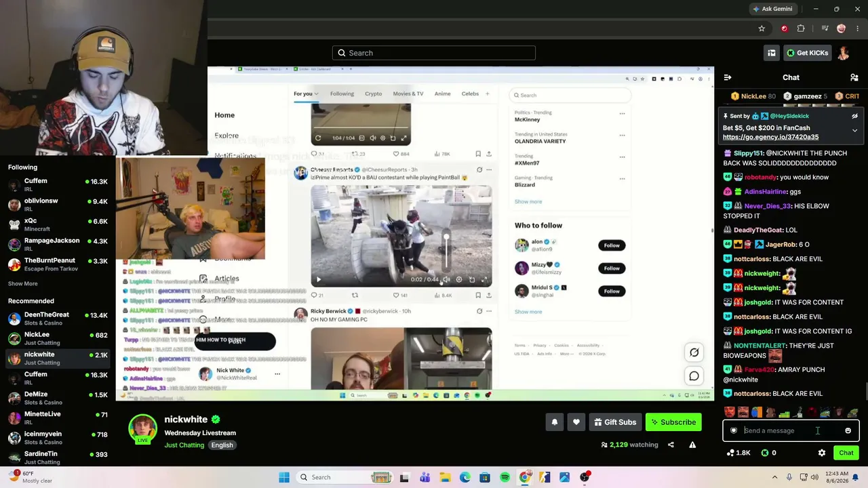868x488 pixels.
Task: Open OBS Studio from the taskbar
Action: click(x=585, y=477)
